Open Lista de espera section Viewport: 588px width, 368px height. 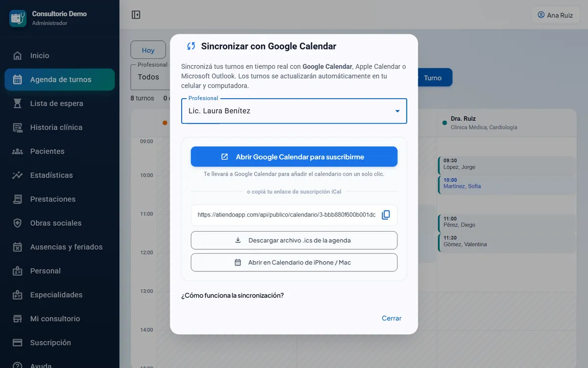(x=60, y=104)
